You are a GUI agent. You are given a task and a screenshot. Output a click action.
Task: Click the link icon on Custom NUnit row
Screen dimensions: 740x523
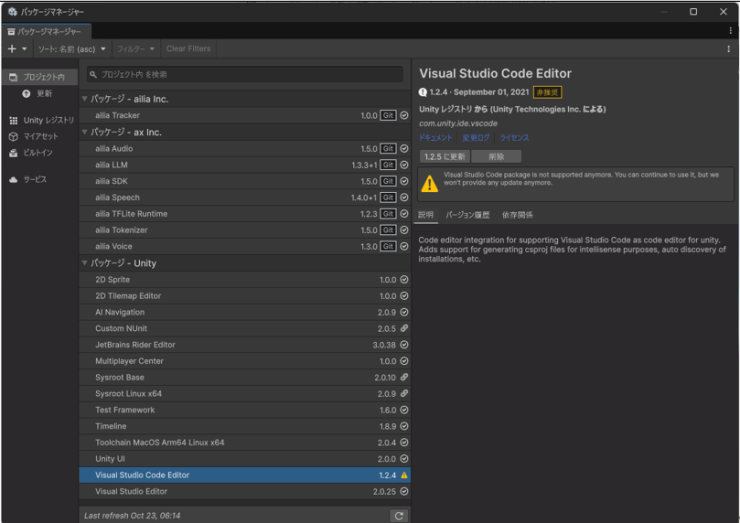[404, 328]
